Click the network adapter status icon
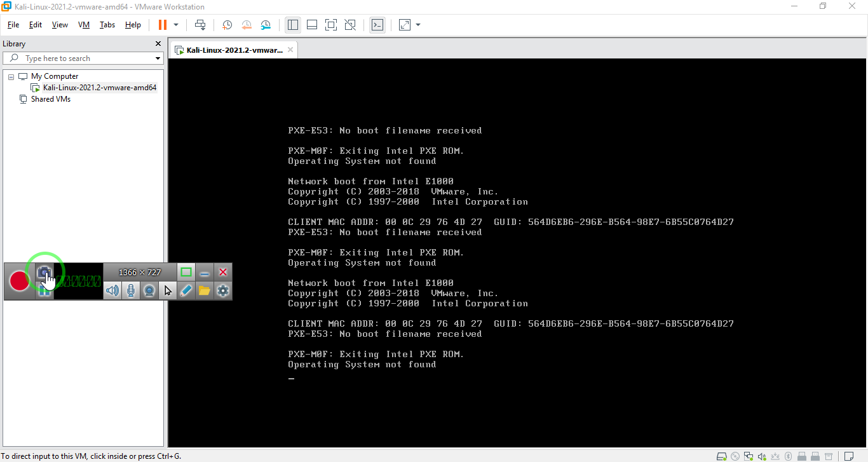Viewport: 868px width, 462px height. [x=749, y=456]
